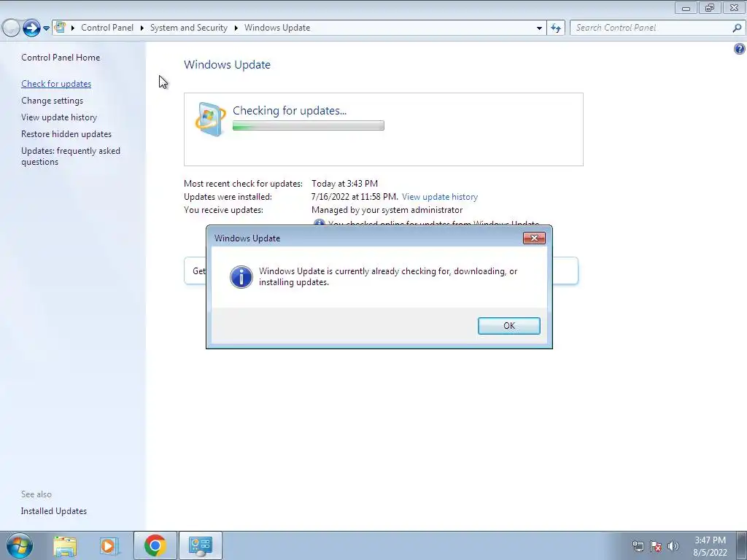Screen dimensions: 747x560
Task: Close the Windows Update message dialog
Action: [534, 238]
